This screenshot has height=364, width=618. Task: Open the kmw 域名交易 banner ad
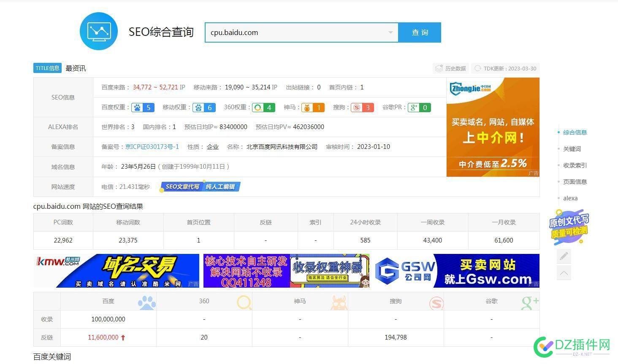(x=117, y=271)
